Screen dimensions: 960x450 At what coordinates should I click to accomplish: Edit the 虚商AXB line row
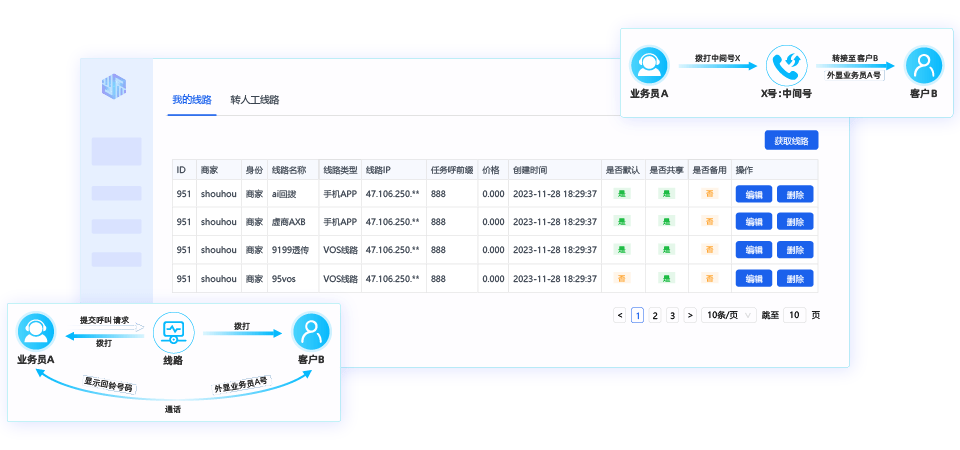point(754,222)
